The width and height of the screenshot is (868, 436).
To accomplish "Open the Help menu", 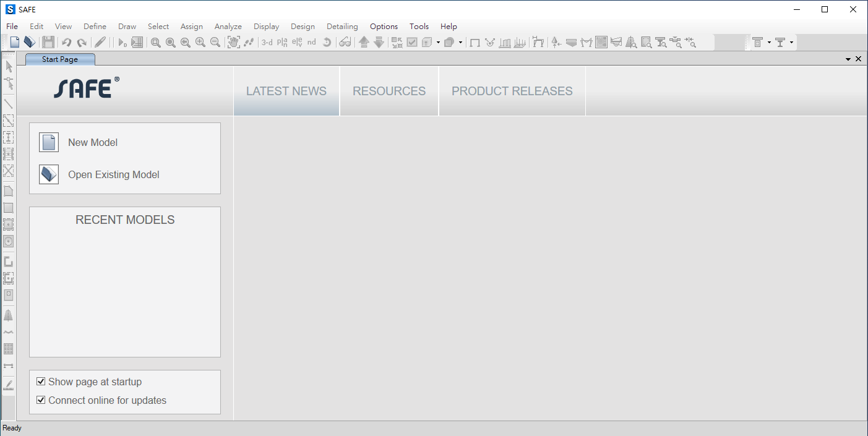I will click(449, 26).
